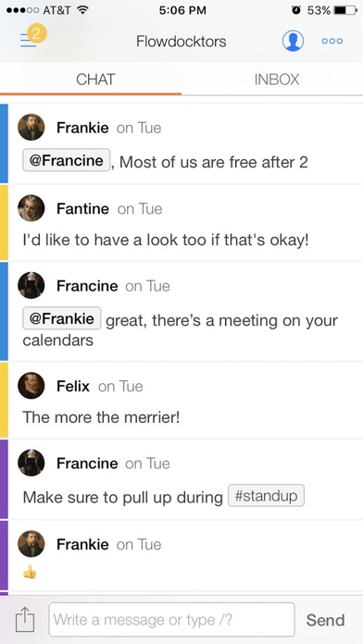Tap the yellow thread bar beside Fantine's message
This screenshot has height=644, width=363.
4,222
